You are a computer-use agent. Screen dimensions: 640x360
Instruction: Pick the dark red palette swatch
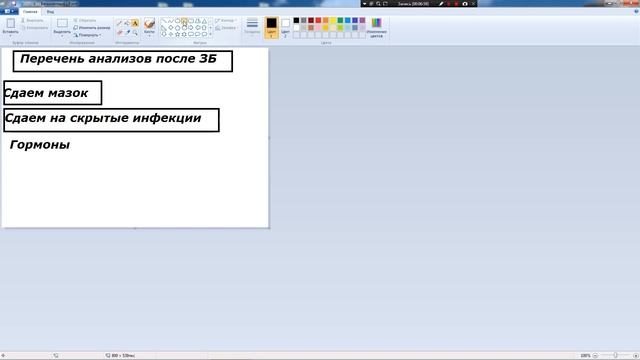pyautogui.click(x=311, y=20)
